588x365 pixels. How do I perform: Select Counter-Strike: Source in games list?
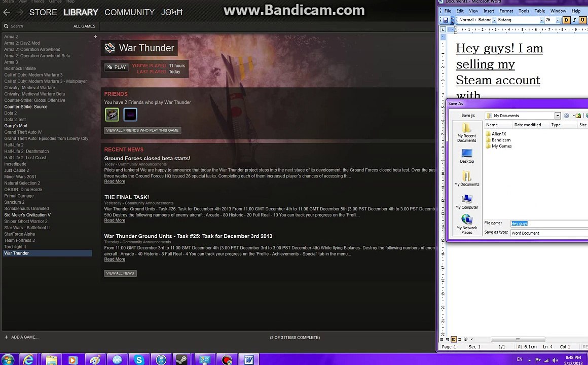click(x=26, y=106)
